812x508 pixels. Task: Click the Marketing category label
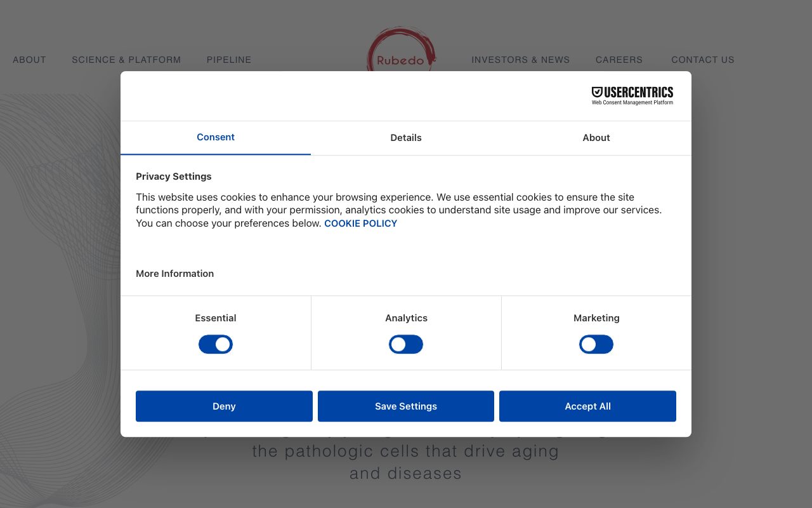(x=596, y=318)
